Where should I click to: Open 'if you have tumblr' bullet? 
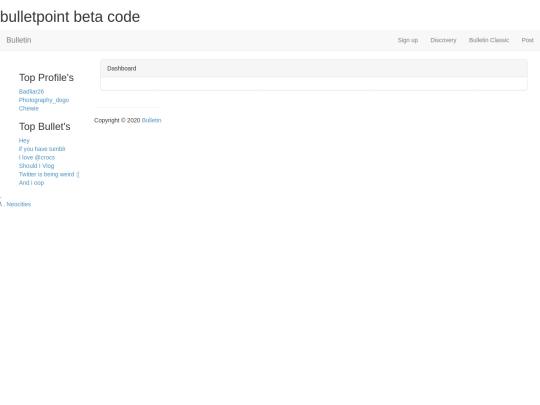click(42, 149)
